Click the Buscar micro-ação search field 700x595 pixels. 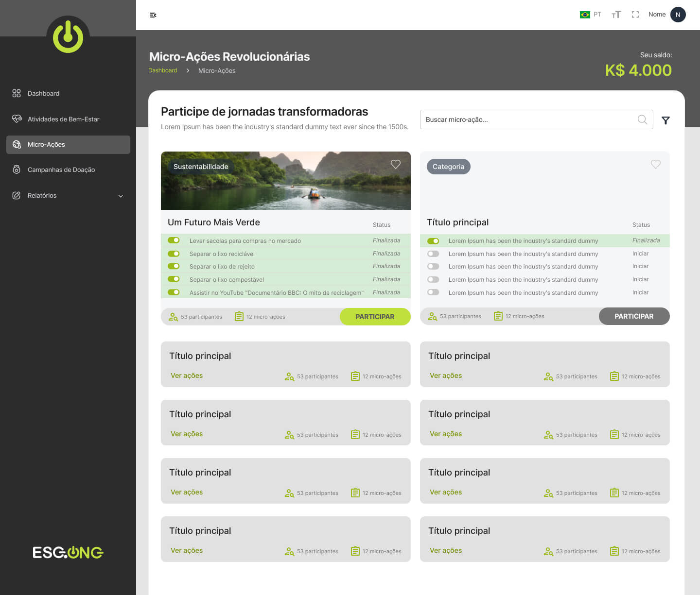coord(527,119)
